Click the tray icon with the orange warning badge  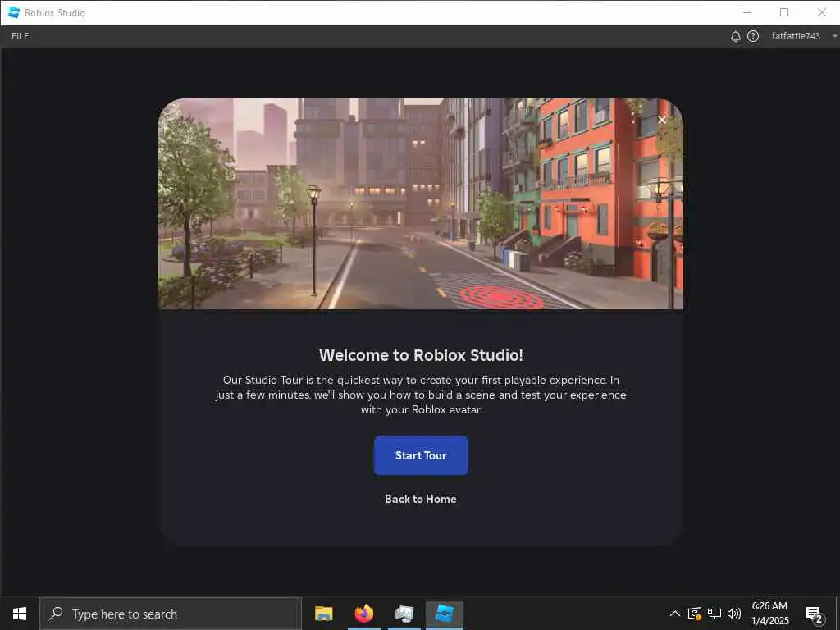(694, 614)
